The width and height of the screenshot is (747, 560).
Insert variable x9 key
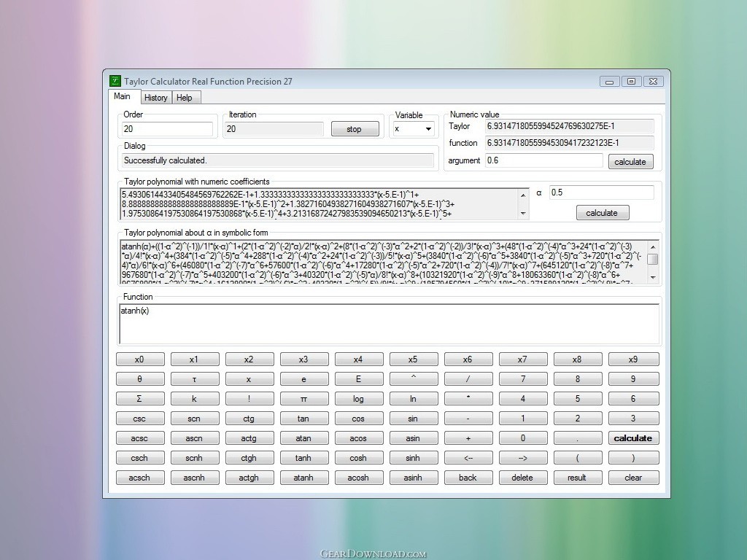tap(634, 359)
